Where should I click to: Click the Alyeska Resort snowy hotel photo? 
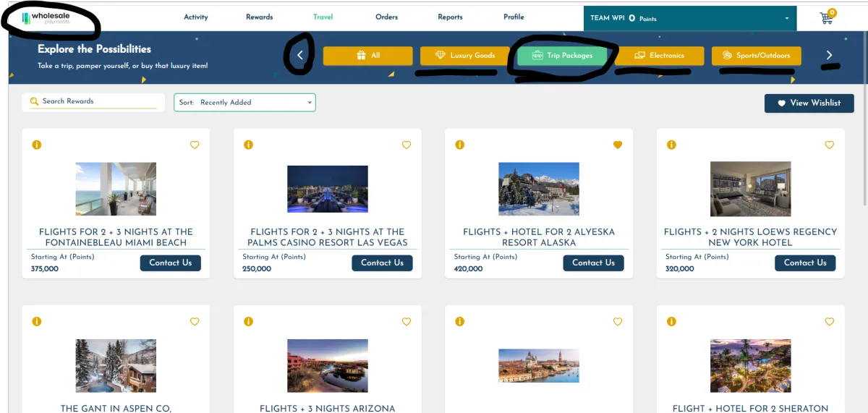[539, 189]
